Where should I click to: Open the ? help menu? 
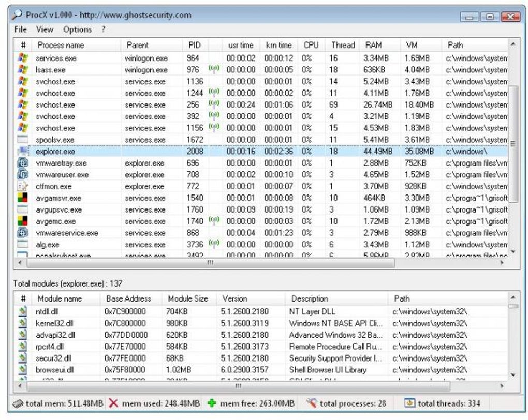coord(104,29)
